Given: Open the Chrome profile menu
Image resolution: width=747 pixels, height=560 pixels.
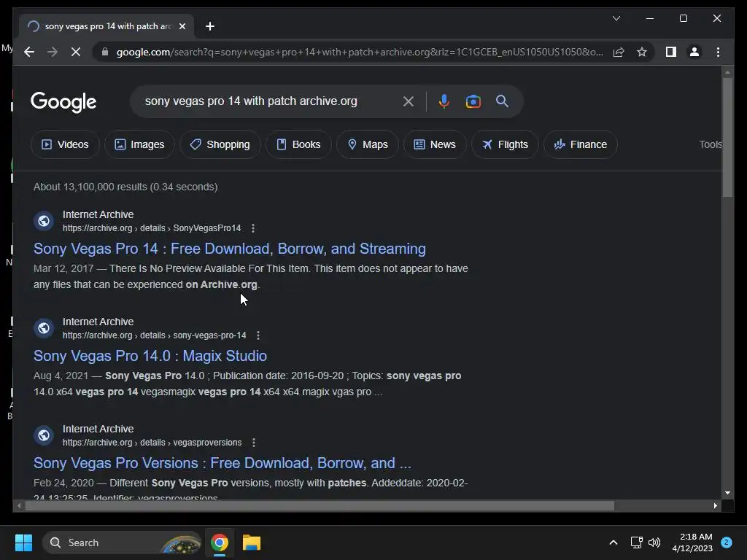Looking at the screenshot, I should coord(694,52).
